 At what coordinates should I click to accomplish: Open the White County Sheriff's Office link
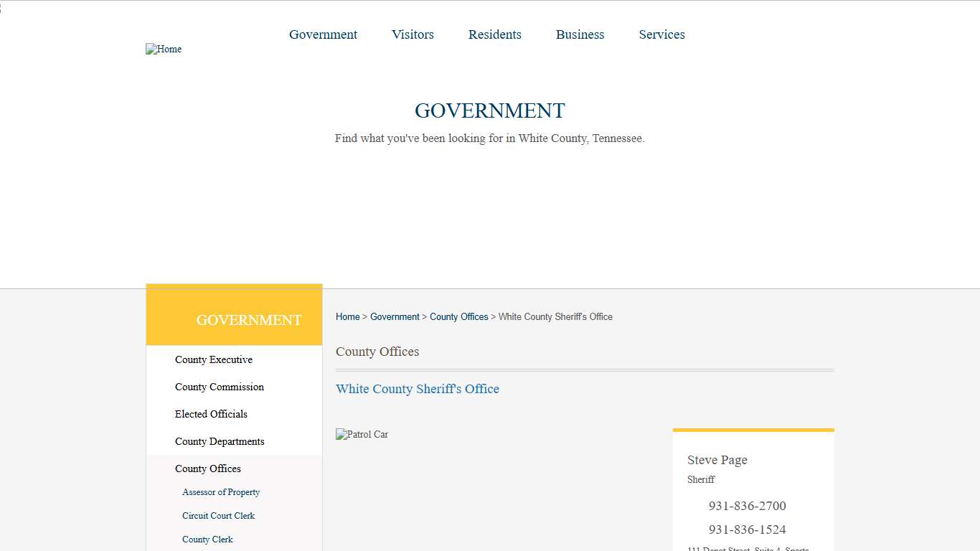(418, 389)
